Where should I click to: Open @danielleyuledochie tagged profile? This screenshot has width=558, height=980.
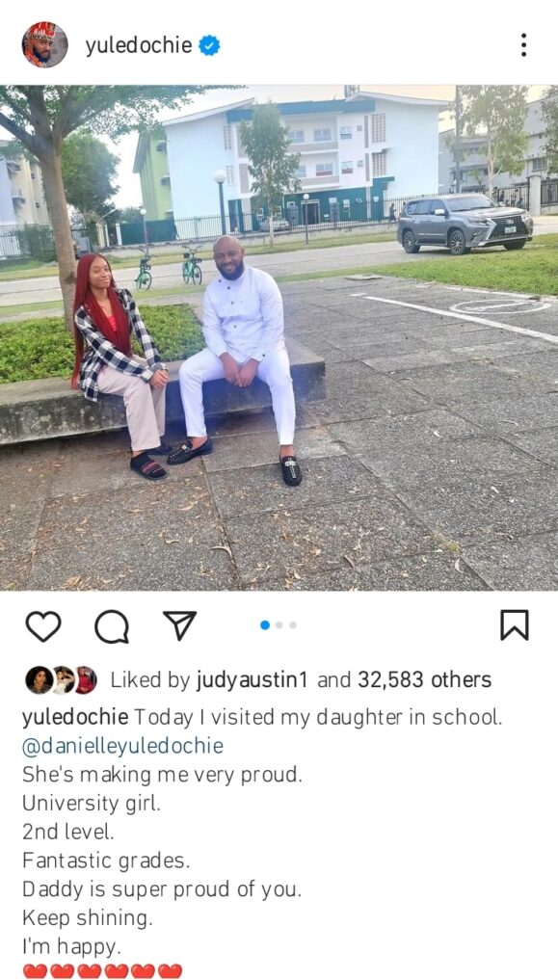pyautogui.click(x=122, y=746)
